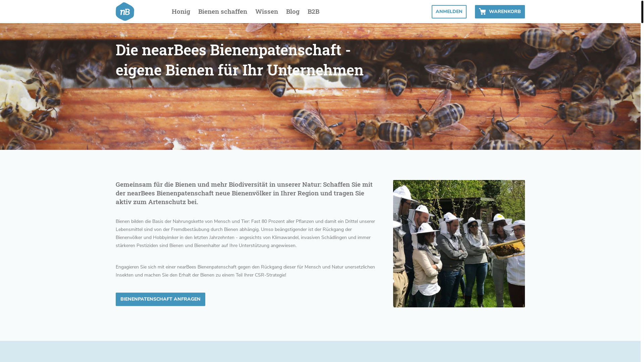Click the Anmelden button
The width and height of the screenshot is (644, 362).
[x=449, y=12]
